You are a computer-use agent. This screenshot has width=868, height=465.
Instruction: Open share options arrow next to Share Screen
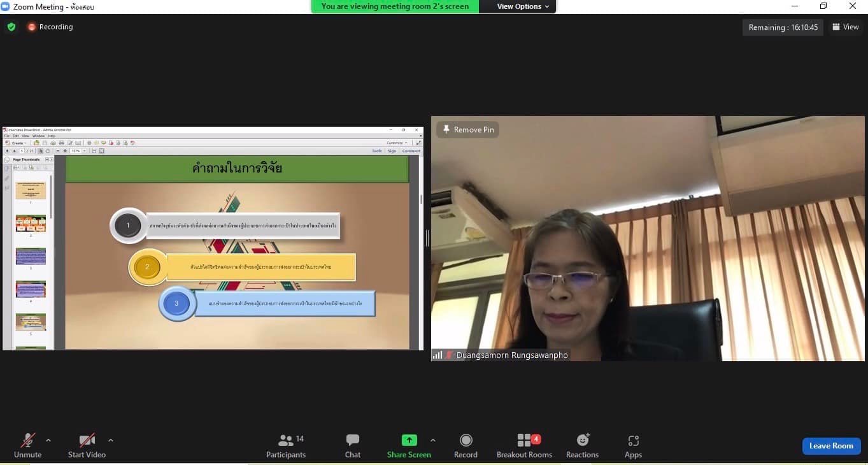[433, 440]
